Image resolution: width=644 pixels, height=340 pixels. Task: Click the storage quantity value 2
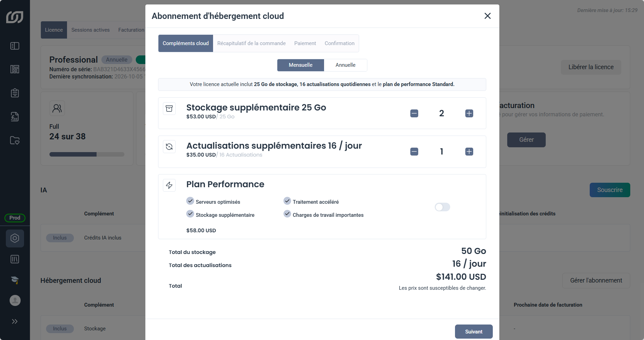(x=442, y=113)
